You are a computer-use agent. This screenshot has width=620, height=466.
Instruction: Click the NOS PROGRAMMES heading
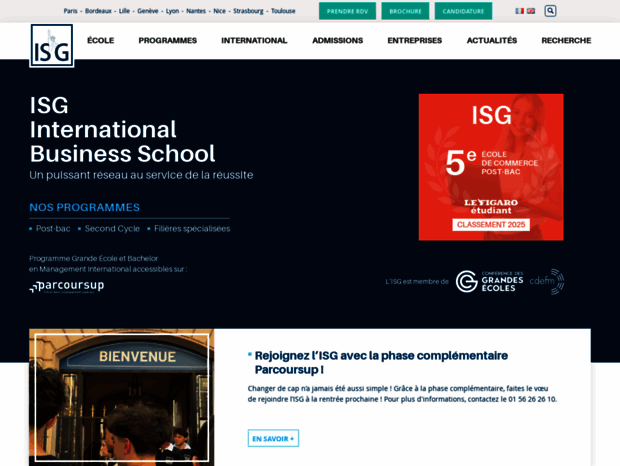click(x=85, y=207)
